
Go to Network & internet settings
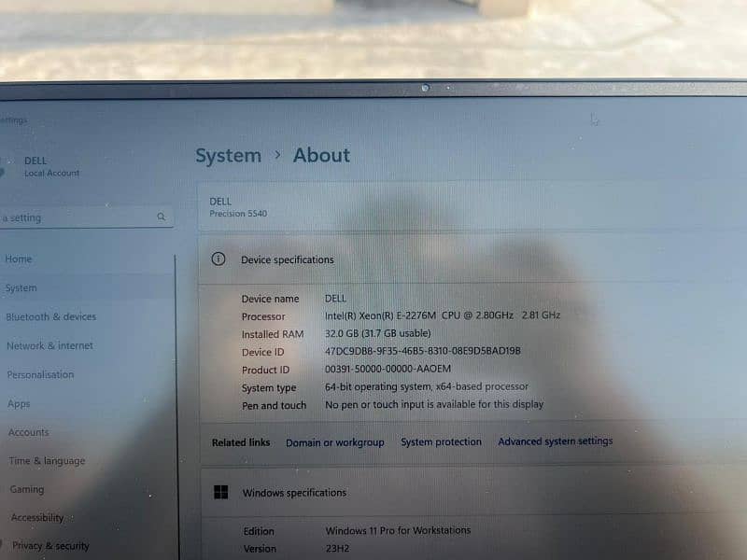point(50,345)
